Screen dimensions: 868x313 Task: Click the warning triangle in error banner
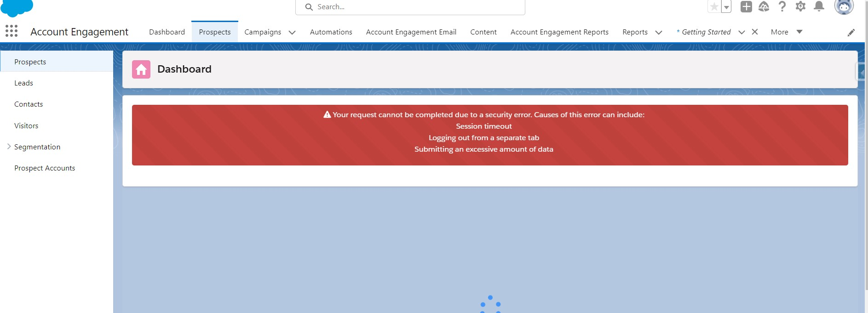pos(327,114)
